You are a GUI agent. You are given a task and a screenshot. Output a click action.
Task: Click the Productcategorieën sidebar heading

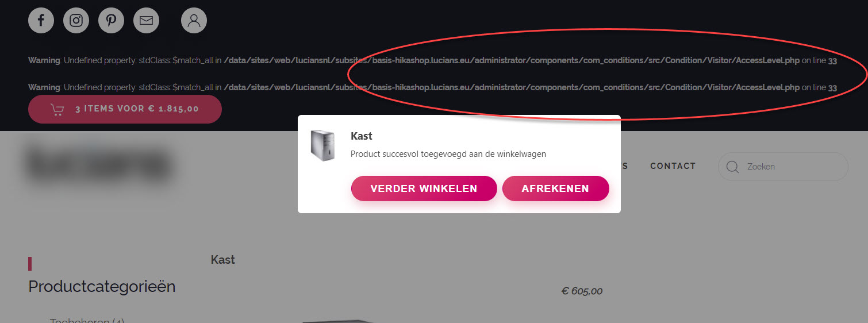(102, 286)
